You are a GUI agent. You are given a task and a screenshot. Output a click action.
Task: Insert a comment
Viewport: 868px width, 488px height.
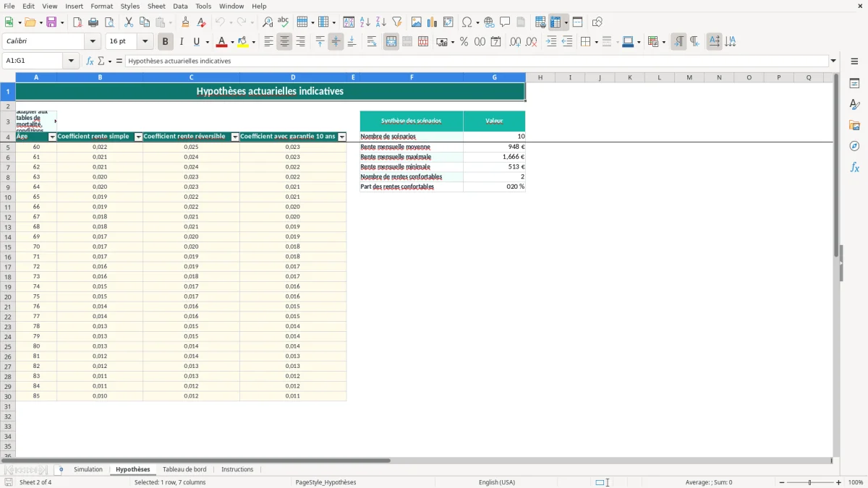505,22
